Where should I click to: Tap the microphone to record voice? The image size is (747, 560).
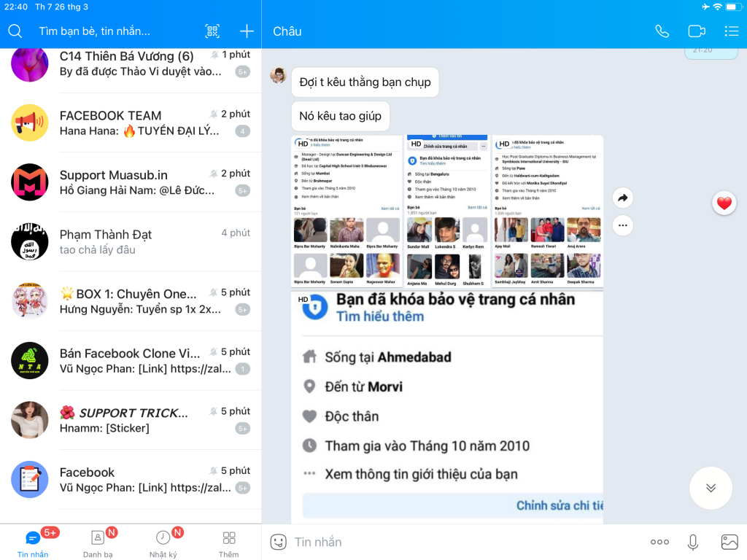[693, 542]
